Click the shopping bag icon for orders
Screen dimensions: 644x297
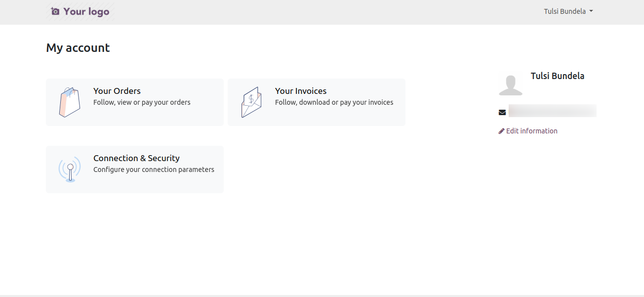tap(70, 102)
